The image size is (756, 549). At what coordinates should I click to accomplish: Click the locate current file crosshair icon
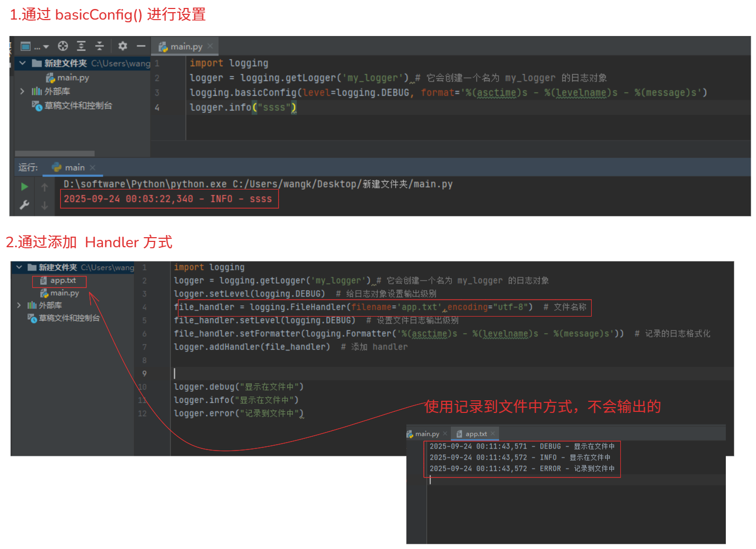[63, 46]
